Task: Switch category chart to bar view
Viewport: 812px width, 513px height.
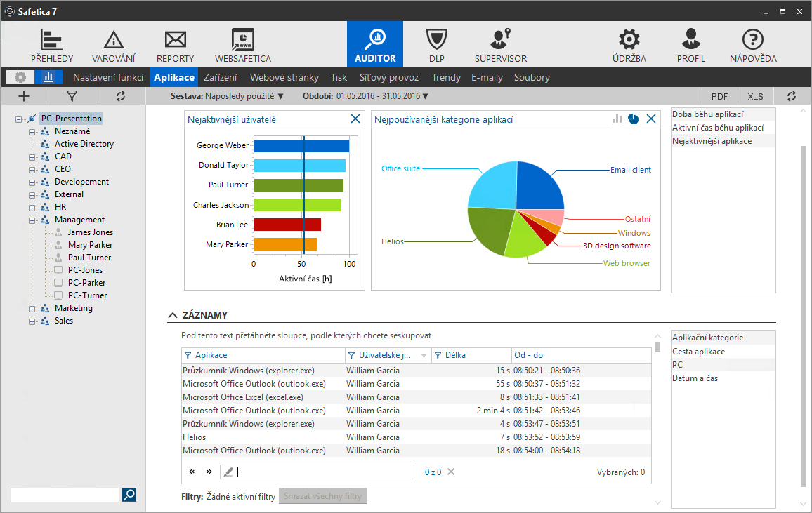Action: pos(617,119)
